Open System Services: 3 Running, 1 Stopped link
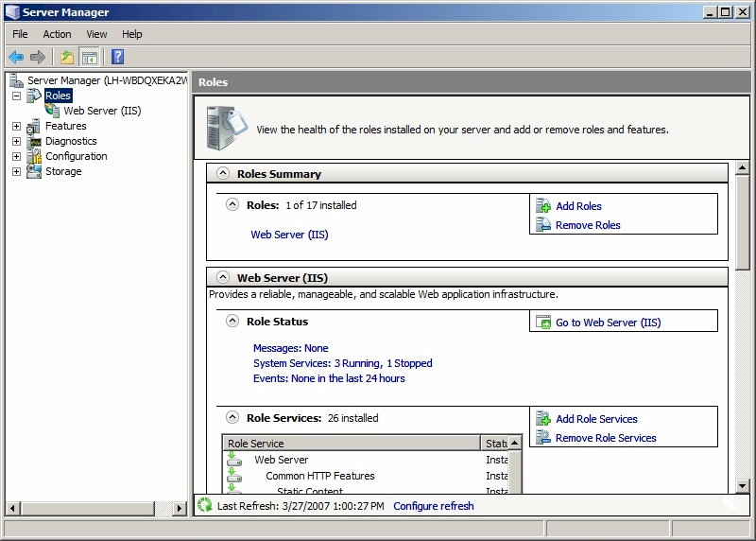The width and height of the screenshot is (756, 541). pos(343,363)
